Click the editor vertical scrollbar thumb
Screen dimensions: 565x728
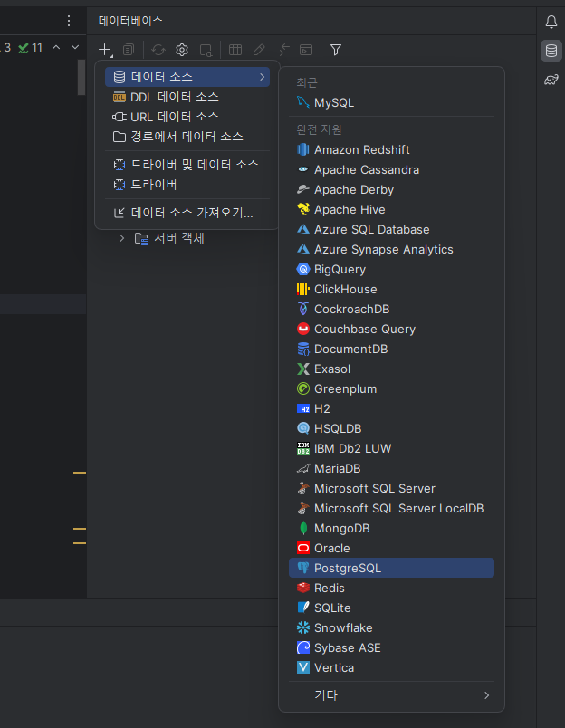(x=81, y=77)
